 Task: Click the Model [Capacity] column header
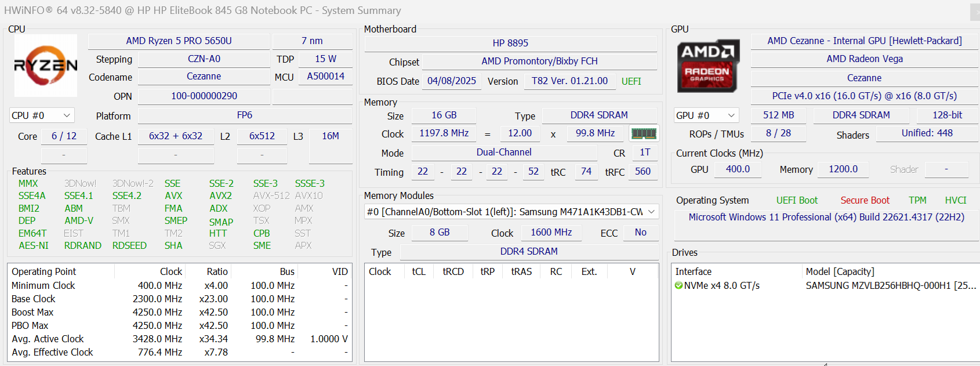[x=840, y=271]
